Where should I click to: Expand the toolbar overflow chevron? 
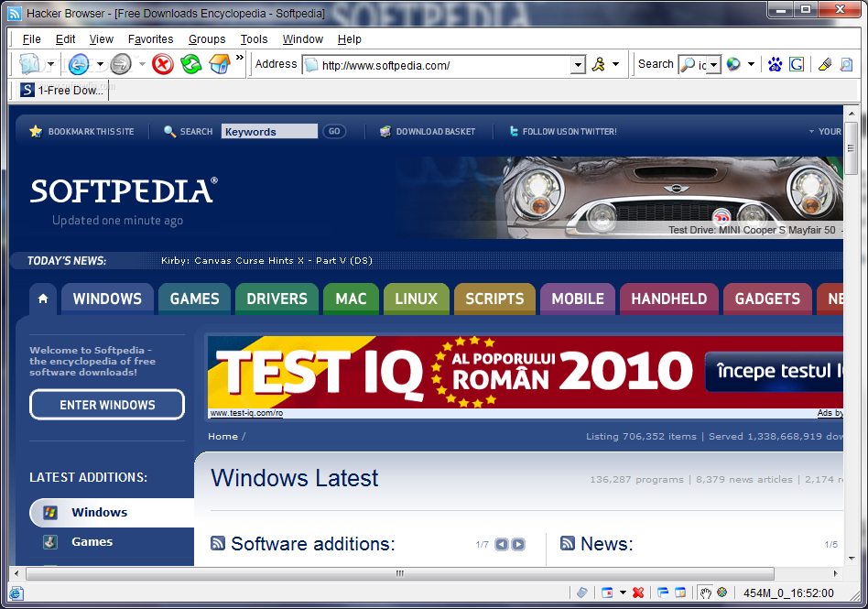click(240, 57)
